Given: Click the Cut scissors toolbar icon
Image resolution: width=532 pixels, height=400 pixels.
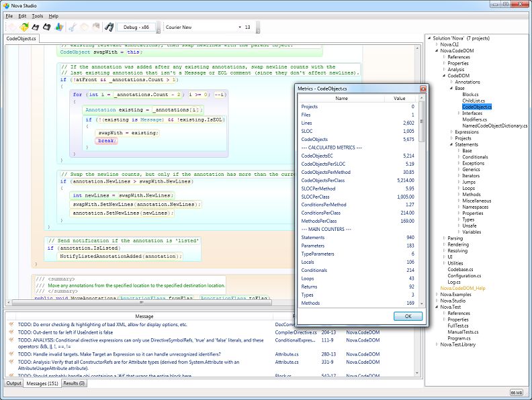Looking at the screenshot, I should tap(73, 28).
